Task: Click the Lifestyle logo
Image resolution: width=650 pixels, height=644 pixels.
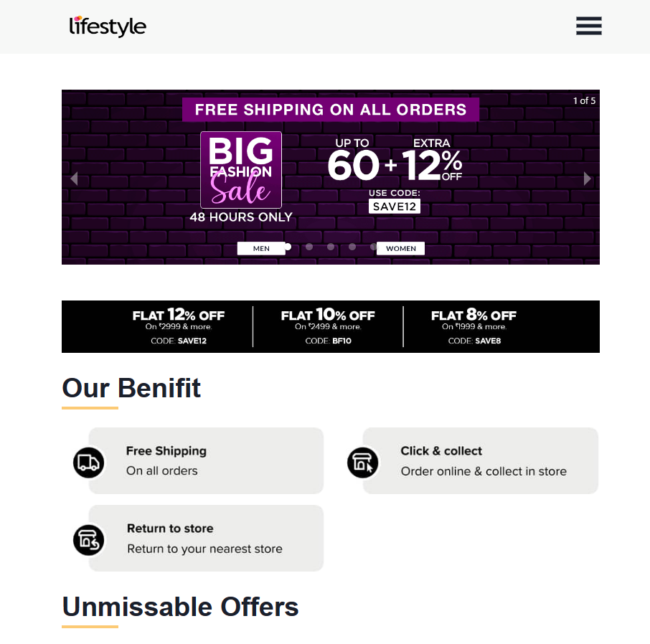Action: [108, 26]
